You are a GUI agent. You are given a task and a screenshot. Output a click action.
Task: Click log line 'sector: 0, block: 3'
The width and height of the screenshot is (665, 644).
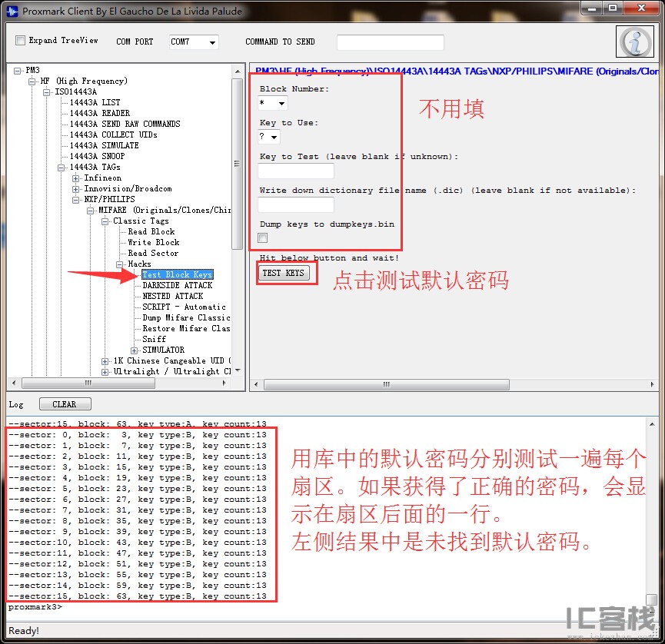[x=138, y=435]
